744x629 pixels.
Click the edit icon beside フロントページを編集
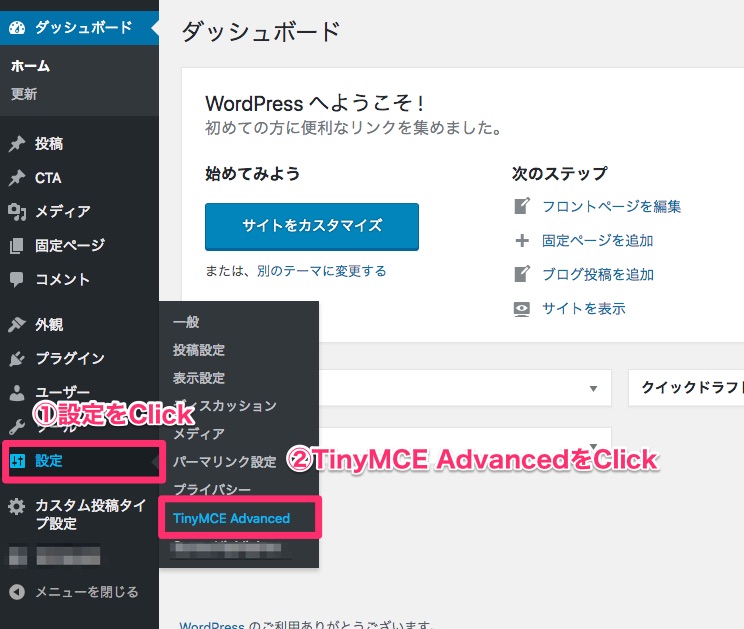522,206
